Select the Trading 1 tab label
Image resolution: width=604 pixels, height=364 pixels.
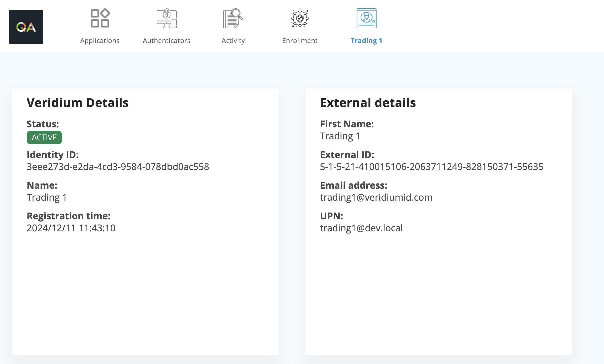[x=366, y=41]
